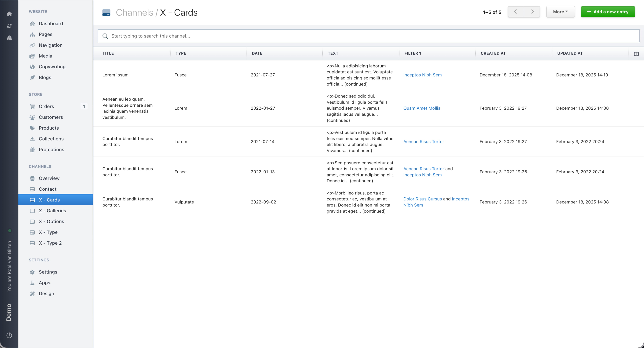This screenshot has width=644, height=348.
Task: Open the Inceptos Nibh Sem filter link
Action: click(x=422, y=75)
